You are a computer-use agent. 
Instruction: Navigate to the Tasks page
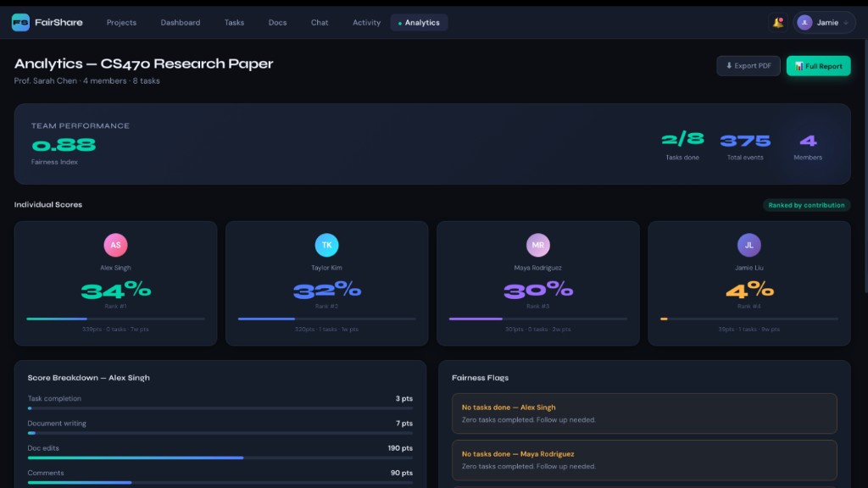[234, 23]
